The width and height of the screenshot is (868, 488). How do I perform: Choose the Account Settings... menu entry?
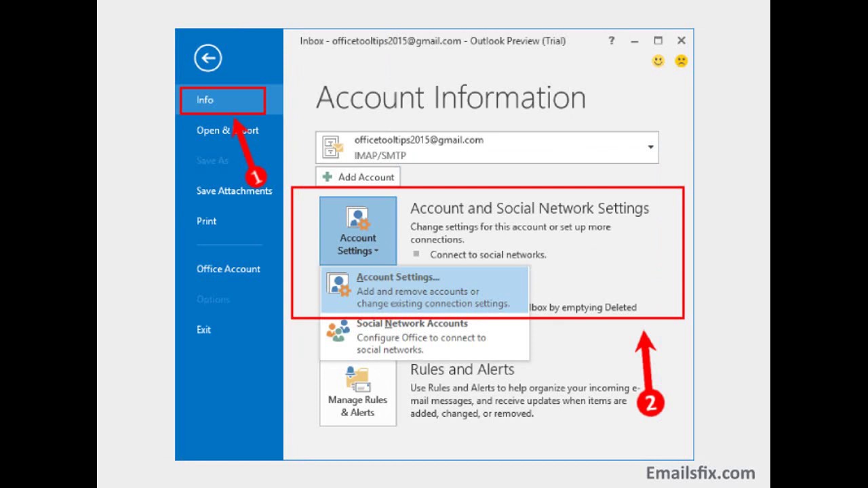coord(425,290)
